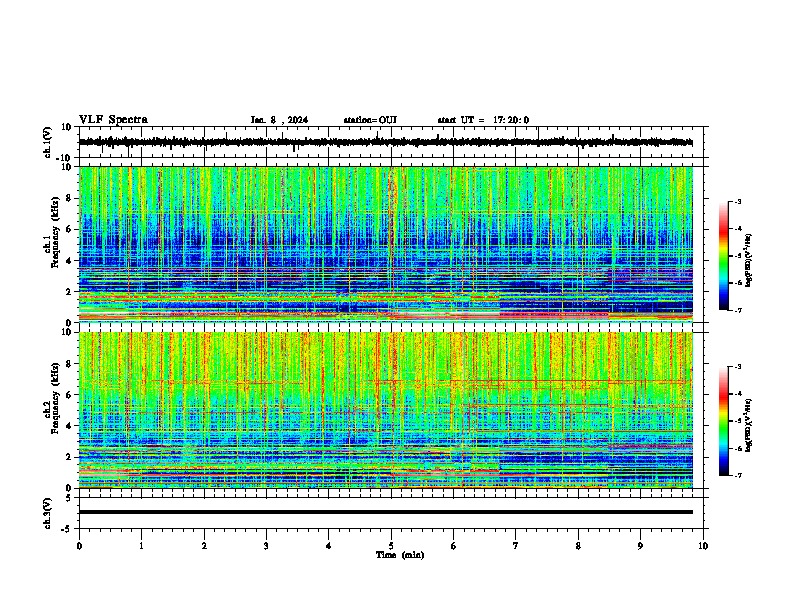The image size is (792, 612).
Task: Click the ch.1 "Frequency (kHz)" axis label
Action: 55,232
